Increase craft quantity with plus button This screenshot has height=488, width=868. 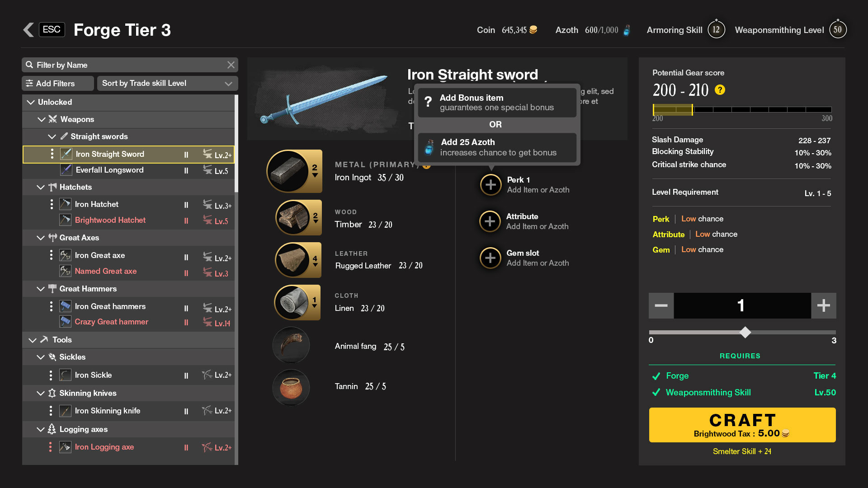click(x=823, y=305)
